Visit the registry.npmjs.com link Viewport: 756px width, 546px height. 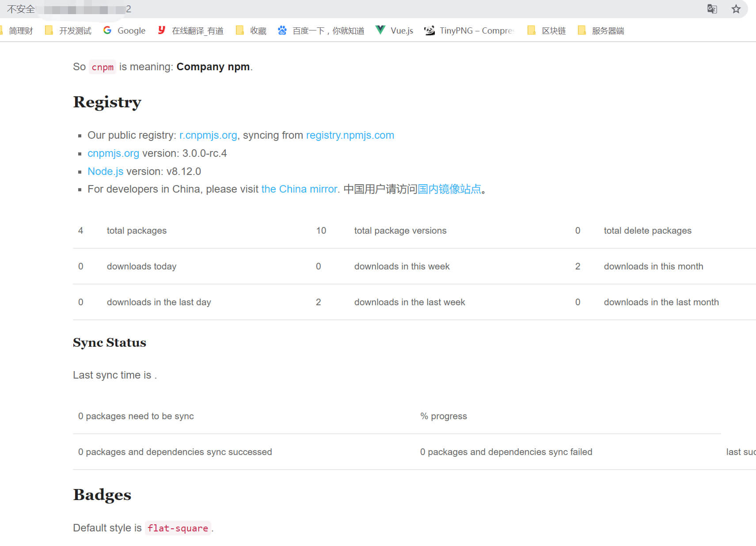pos(350,135)
